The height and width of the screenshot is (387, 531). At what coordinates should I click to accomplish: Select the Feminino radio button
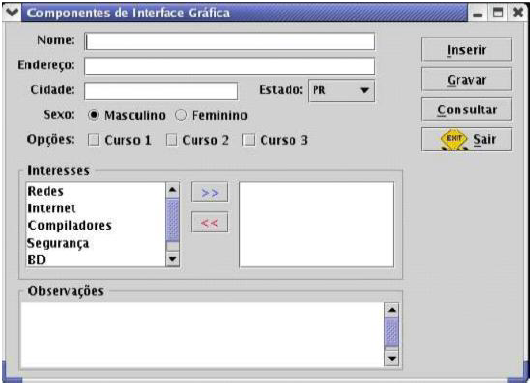181,115
